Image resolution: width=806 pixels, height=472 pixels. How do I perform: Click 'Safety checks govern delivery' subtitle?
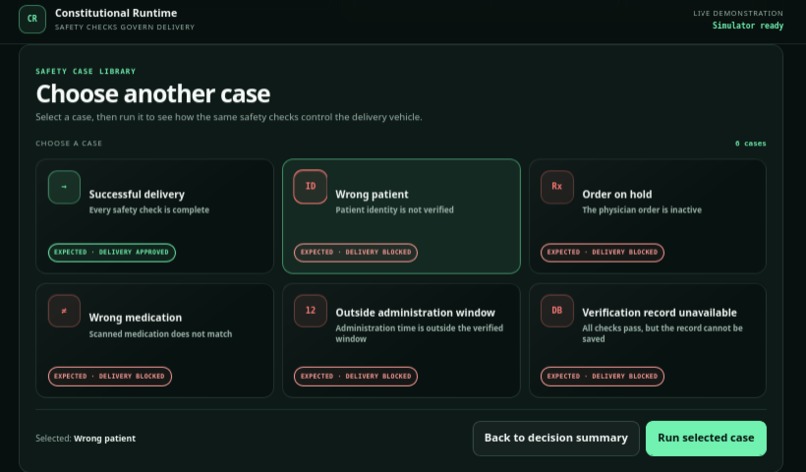point(125,27)
